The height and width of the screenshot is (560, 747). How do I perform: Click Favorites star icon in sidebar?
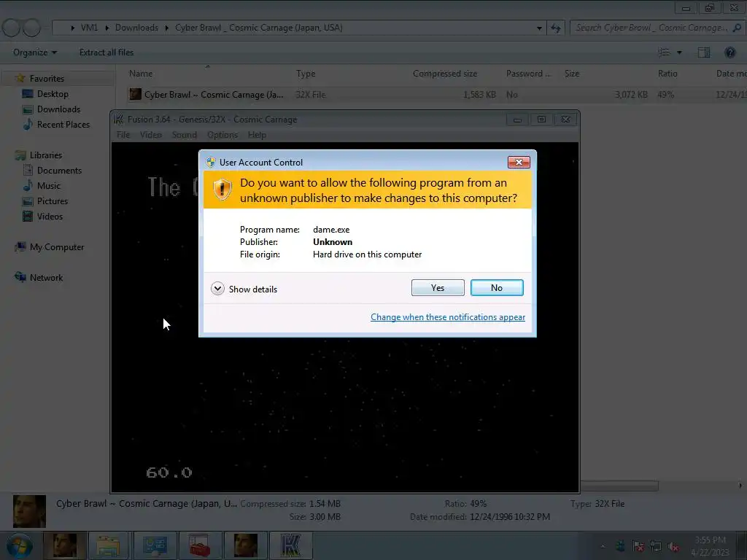click(20, 78)
